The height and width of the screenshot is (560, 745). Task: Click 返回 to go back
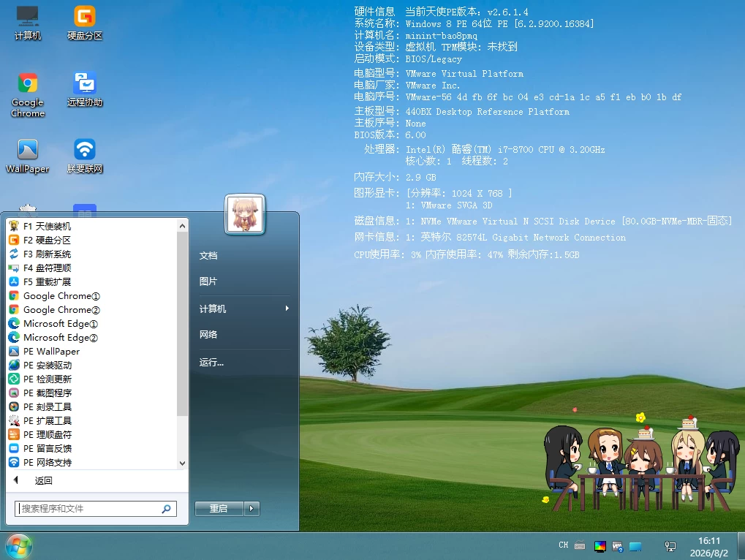pyautogui.click(x=97, y=480)
